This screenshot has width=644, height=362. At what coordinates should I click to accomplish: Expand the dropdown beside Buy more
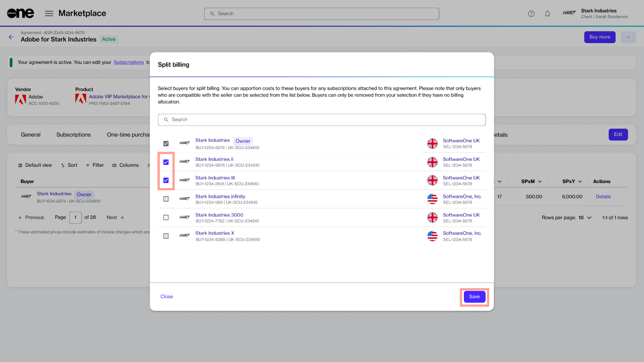(628, 37)
